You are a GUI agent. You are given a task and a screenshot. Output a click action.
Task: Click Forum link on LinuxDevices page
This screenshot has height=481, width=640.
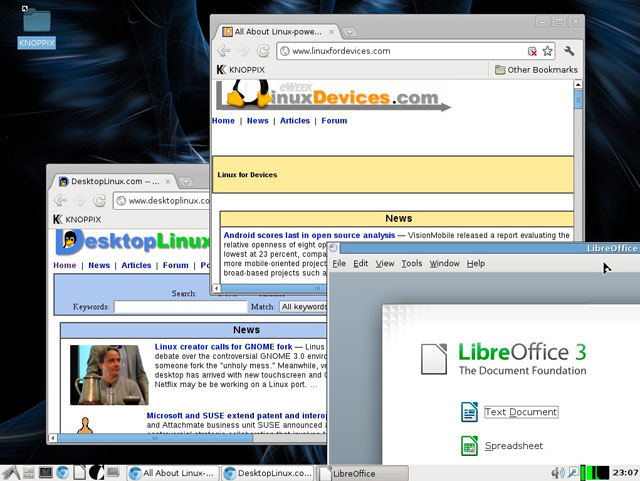coord(334,121)
